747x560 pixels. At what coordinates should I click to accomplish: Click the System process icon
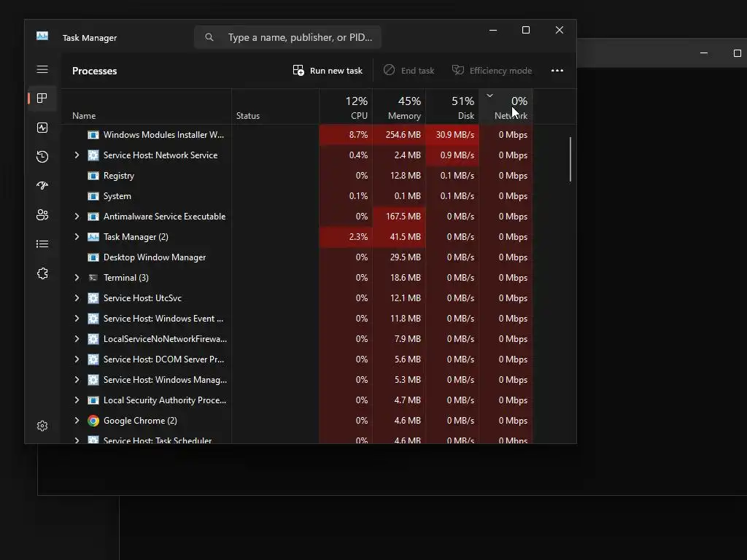[x=93, y=196]
